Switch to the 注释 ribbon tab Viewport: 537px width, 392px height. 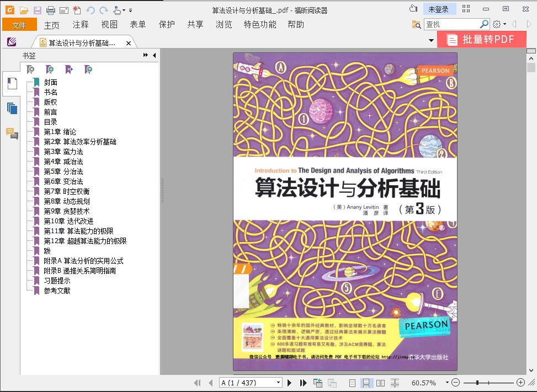click(81, 25)
